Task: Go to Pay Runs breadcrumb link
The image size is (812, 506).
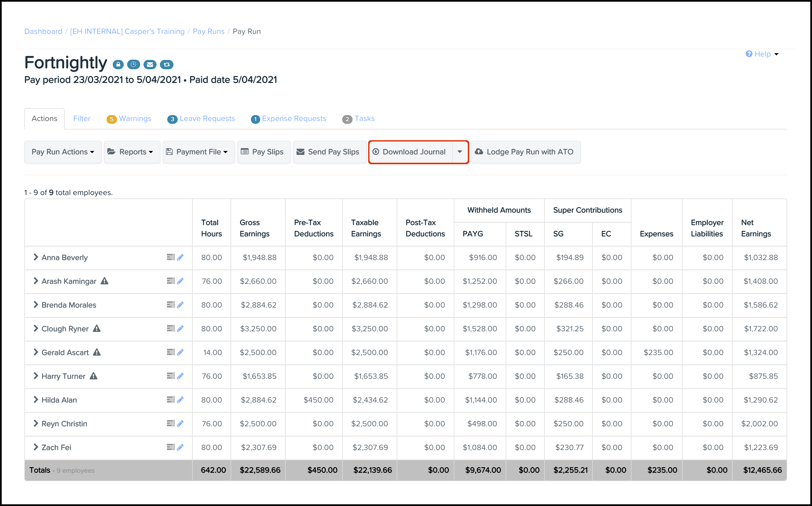Action: click(208, 31)
